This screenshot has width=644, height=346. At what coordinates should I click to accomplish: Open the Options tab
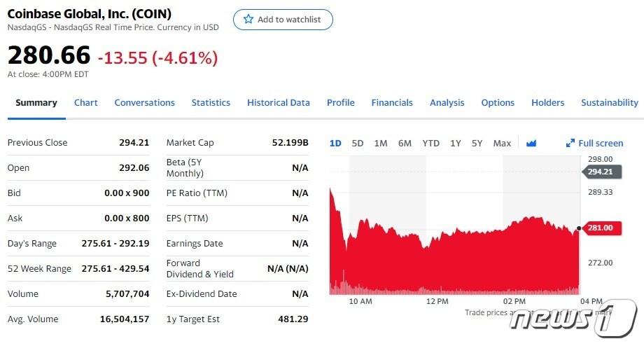(498, 103)
